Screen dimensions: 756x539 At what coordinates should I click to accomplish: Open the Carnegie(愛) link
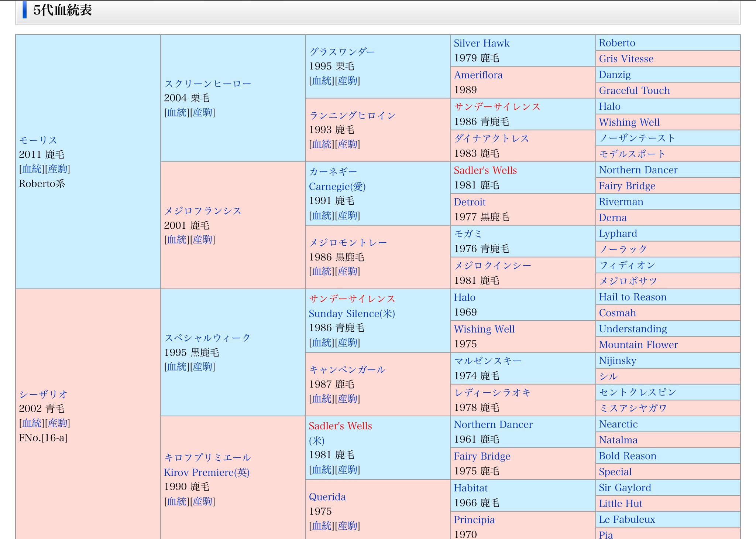click(337, 187)
